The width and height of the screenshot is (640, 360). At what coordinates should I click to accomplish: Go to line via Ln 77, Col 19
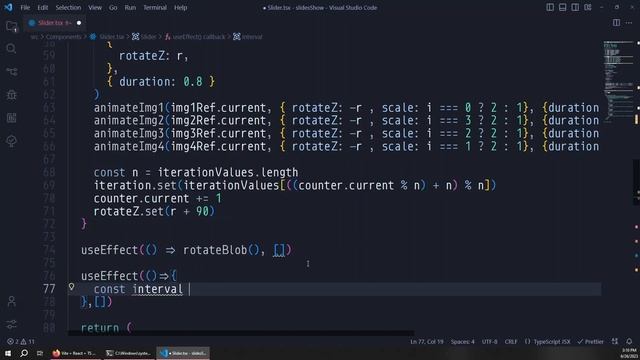[427, 341]
